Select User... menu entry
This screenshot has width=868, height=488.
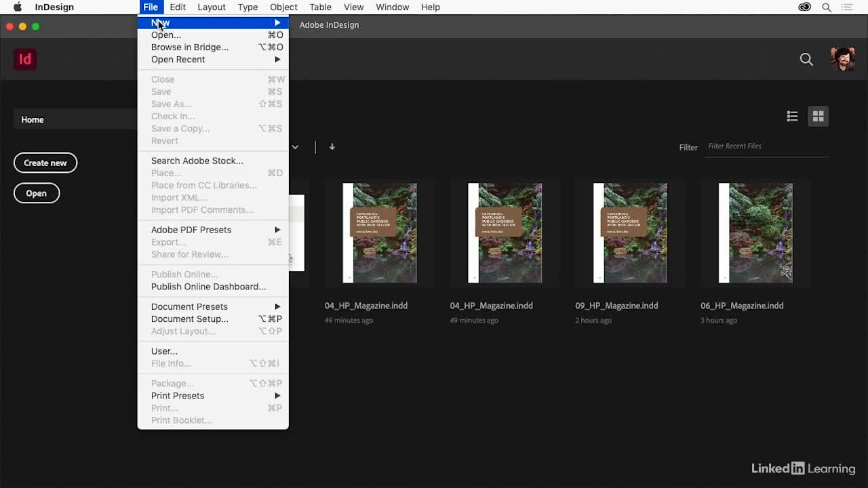click(x=213, y=351)
